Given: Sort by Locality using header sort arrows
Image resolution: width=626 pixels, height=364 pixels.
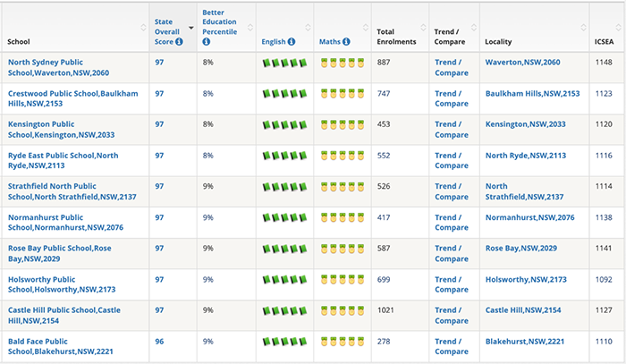Looking at the screenshot, I should coord(582,27).
